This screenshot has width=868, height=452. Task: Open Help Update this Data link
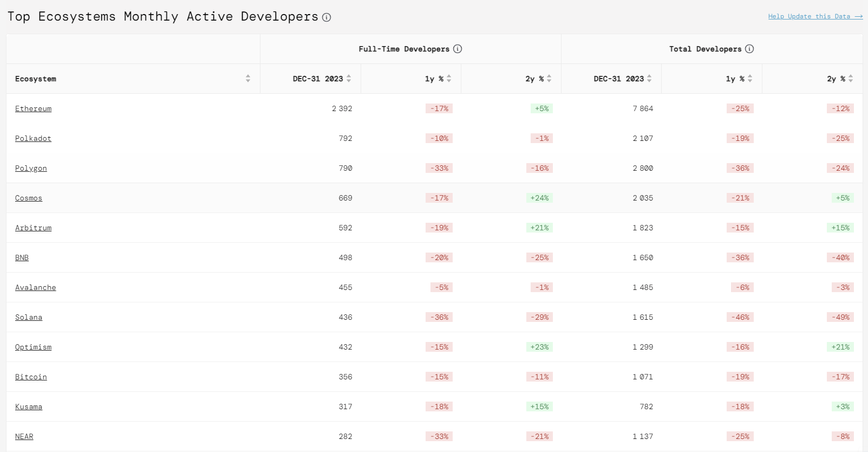click(815, 16)
